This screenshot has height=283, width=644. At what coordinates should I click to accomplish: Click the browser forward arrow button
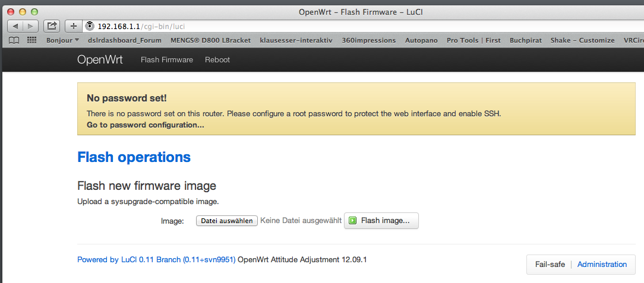coord(31,26)
